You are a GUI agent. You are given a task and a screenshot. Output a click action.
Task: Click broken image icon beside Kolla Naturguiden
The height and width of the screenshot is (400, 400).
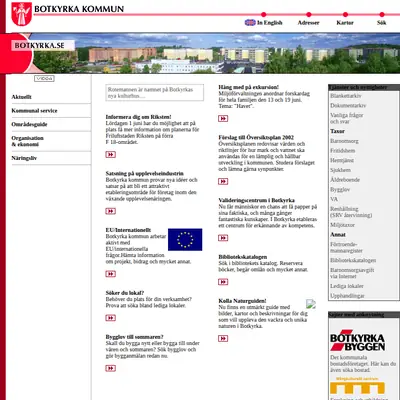tap(311, 304)
